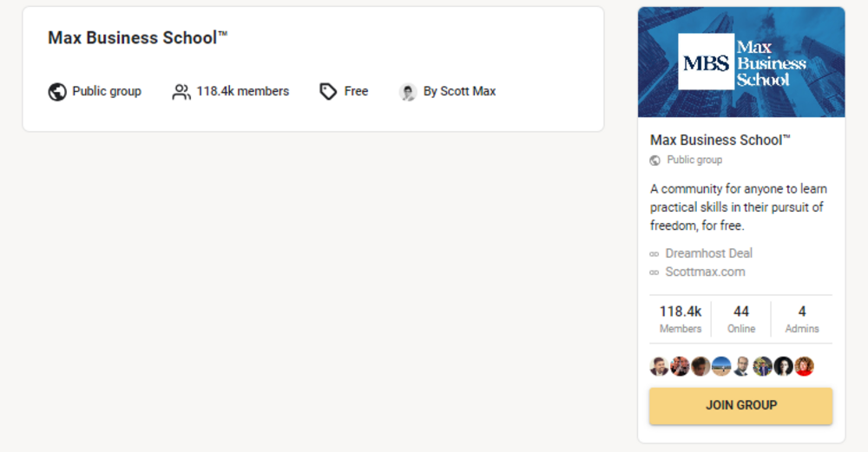This screenshot has width=868, height=452.
Task: Open the Dreamhost Deal link
Action: 708,253
